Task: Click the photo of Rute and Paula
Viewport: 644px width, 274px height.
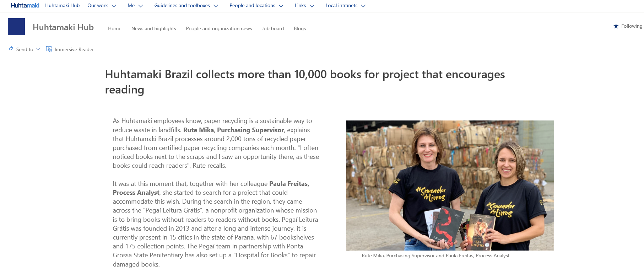Action: 450,186
